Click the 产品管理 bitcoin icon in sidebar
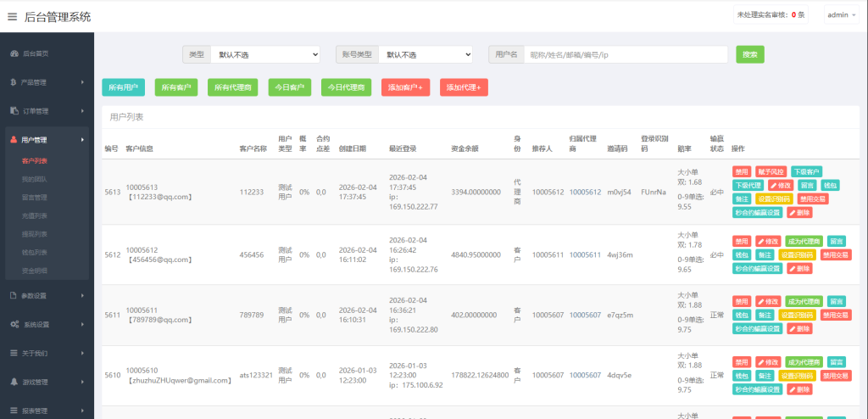Viewport: 868px width, 419px height. pos(14,82)
